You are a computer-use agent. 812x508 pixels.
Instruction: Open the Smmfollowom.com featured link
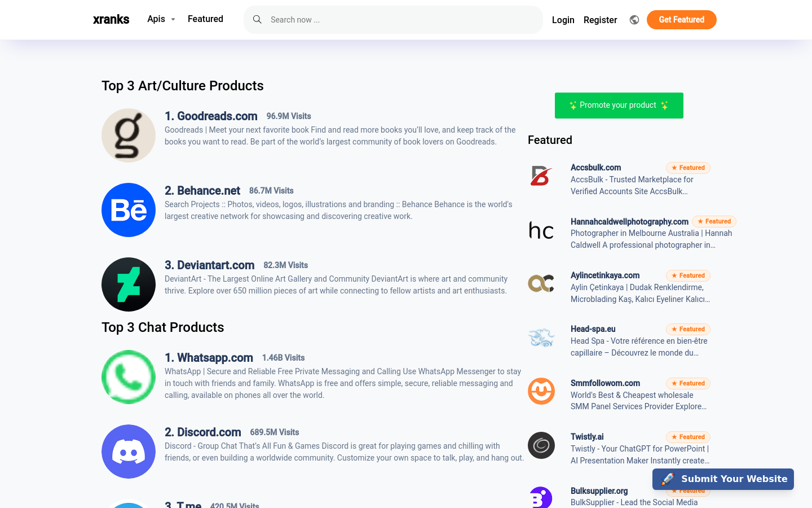pos(605,383)
